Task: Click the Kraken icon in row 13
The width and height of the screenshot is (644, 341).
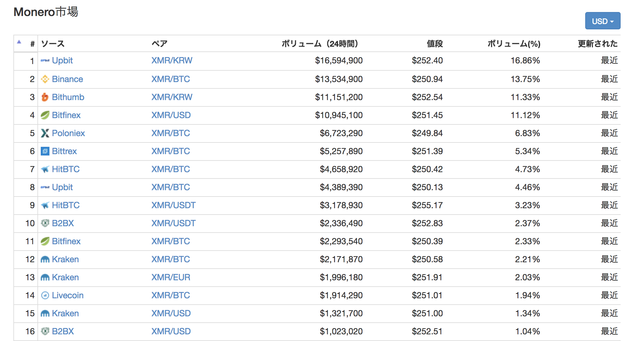Action: [45, 277]
